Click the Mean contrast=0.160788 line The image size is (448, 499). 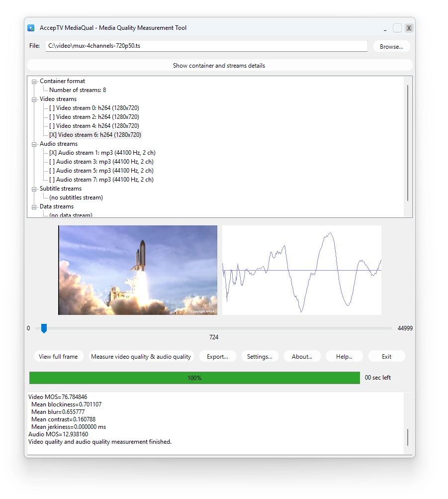[x=63, y=419]
